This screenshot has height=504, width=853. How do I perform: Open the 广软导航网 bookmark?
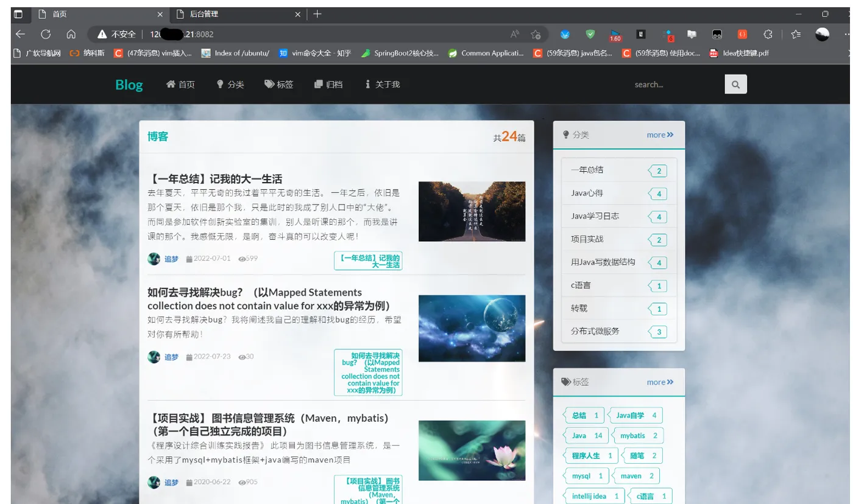[x=37, y=53]
